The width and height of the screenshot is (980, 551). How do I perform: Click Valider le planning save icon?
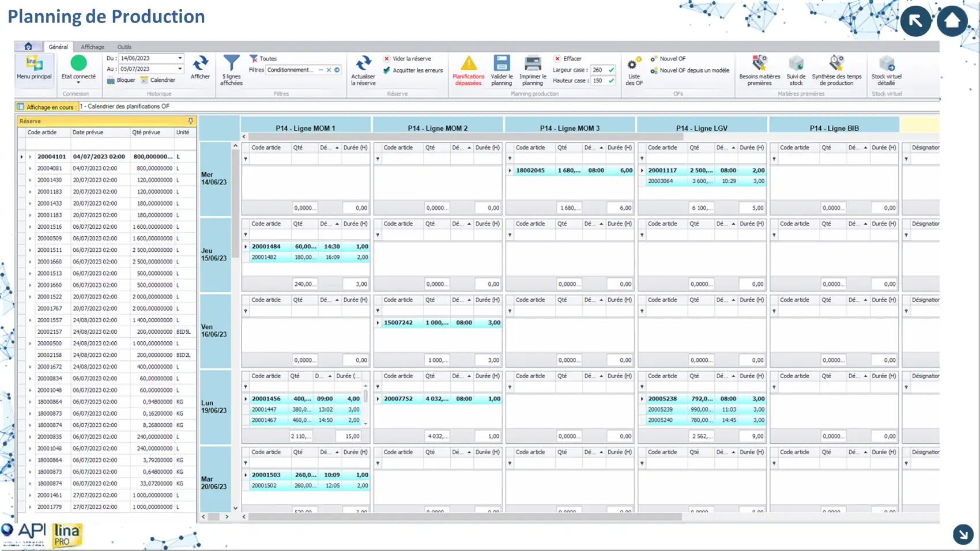tap(502, 65)
